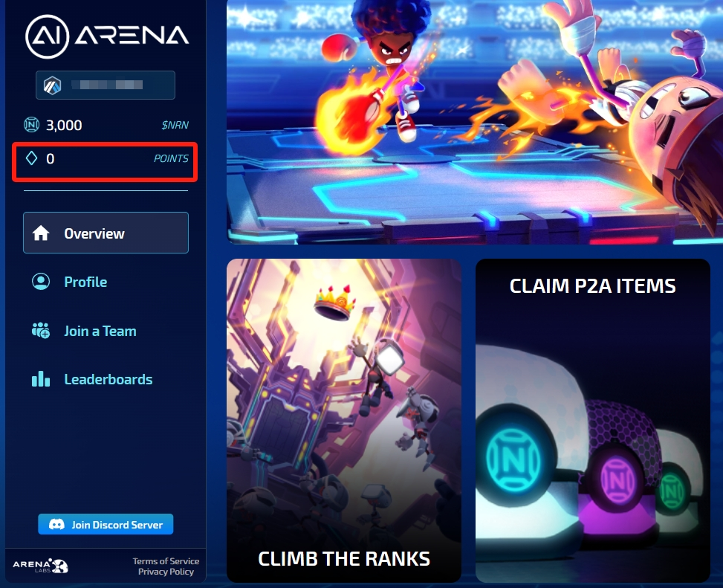
Task: Click Join Discord Server button
Action: click(x=106, y=524)
